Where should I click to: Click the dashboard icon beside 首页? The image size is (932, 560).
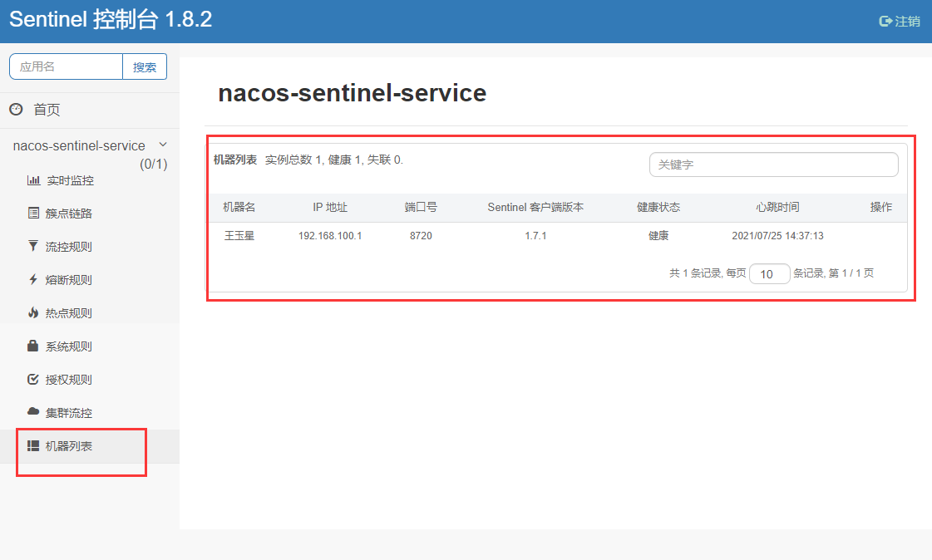click(16, 110)
